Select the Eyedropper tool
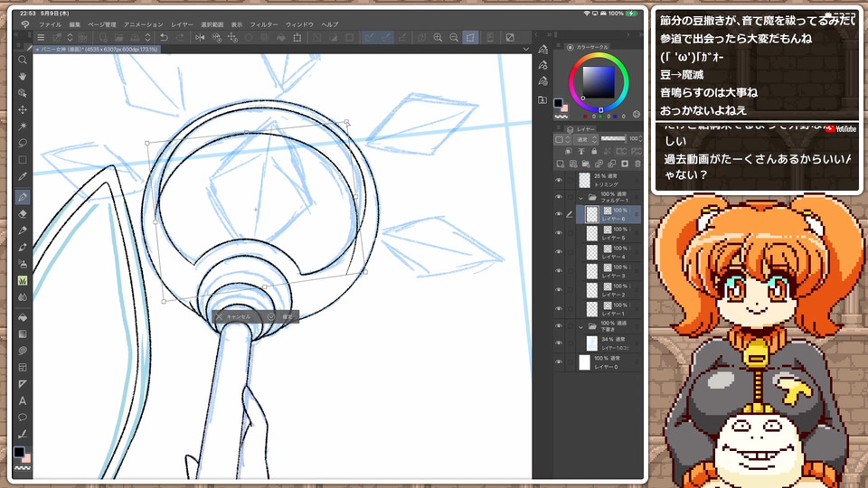Viewport: 868px width, 488px height. [23, 176]
